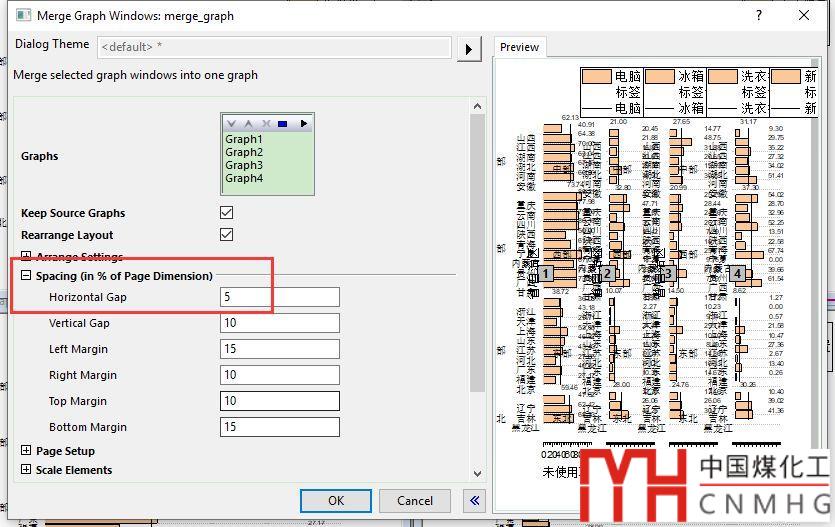Screen dimensions: 835x527
Task: Expand the Arrange Settings section
Action: point(26,257)
